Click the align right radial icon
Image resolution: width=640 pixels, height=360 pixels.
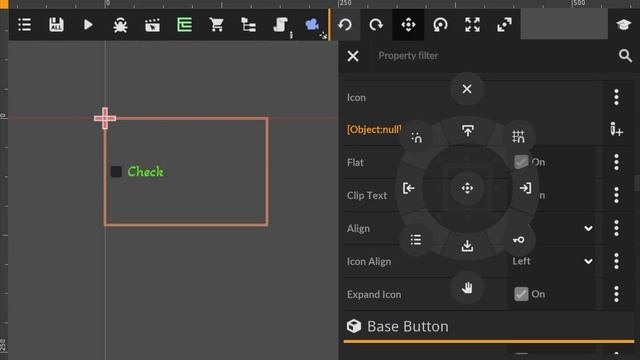pyautogui.click(x=526, y=188)
